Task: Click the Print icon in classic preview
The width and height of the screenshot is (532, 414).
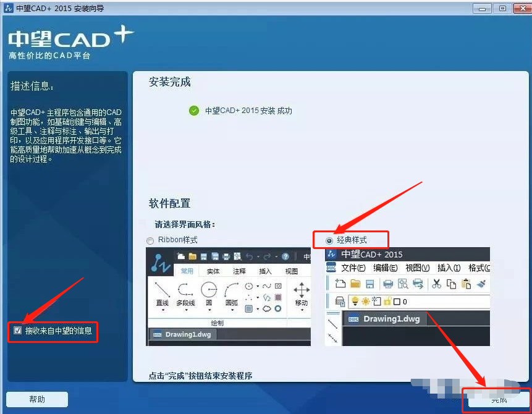Action: tap(388, 284)
